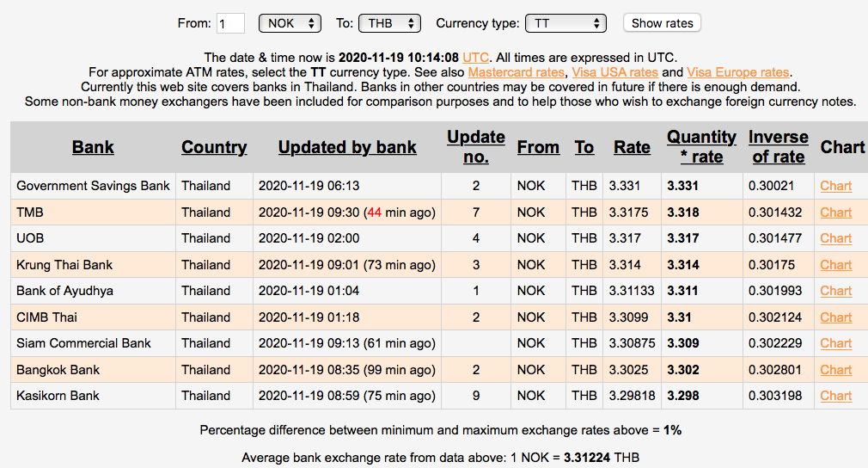The width and height of the screenshot is (868, 468).
Task: Open the To currency THB dropdown
Action: click(x=388, y=23)
